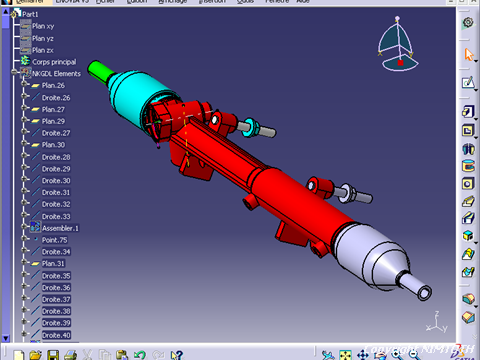Click the Open file folder icon
This screenshot has height=360, width=480.
(35, 355)
